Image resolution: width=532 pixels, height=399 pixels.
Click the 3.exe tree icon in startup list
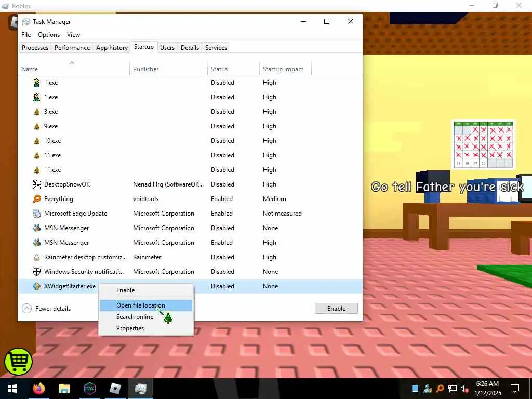click(x=37, y=112)
